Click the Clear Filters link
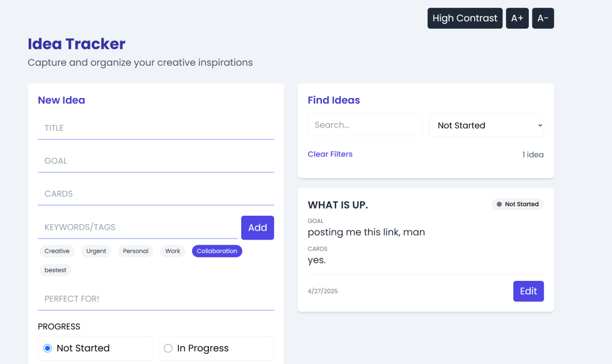This screenshot has width=612, height=364. [330, 154]
